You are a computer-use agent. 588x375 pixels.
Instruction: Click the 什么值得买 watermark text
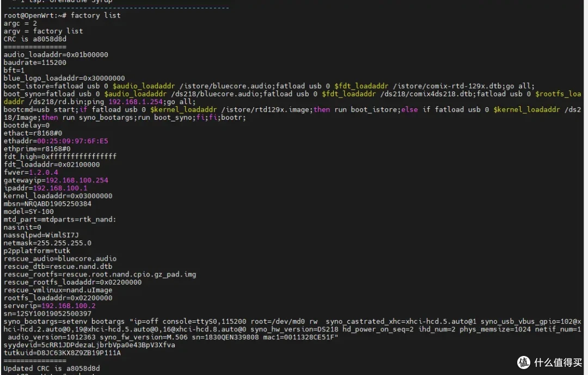(558, 362)
